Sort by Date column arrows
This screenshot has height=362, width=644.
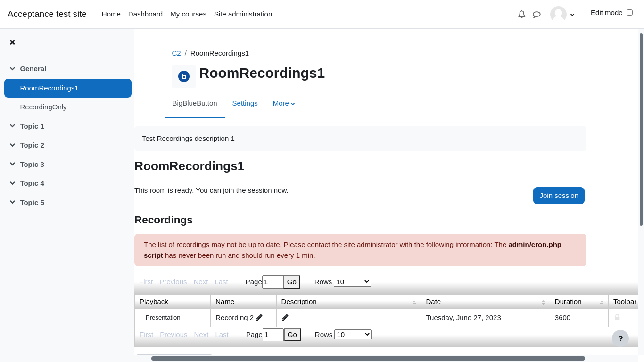[543, 302]
